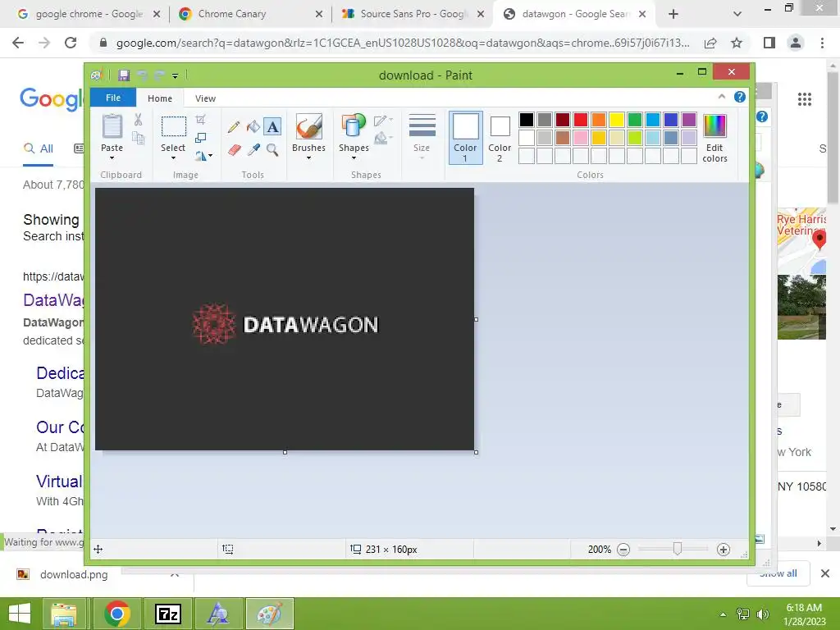
Task: Expand the Paste dropdown arrow
Action: pos(112,158)
